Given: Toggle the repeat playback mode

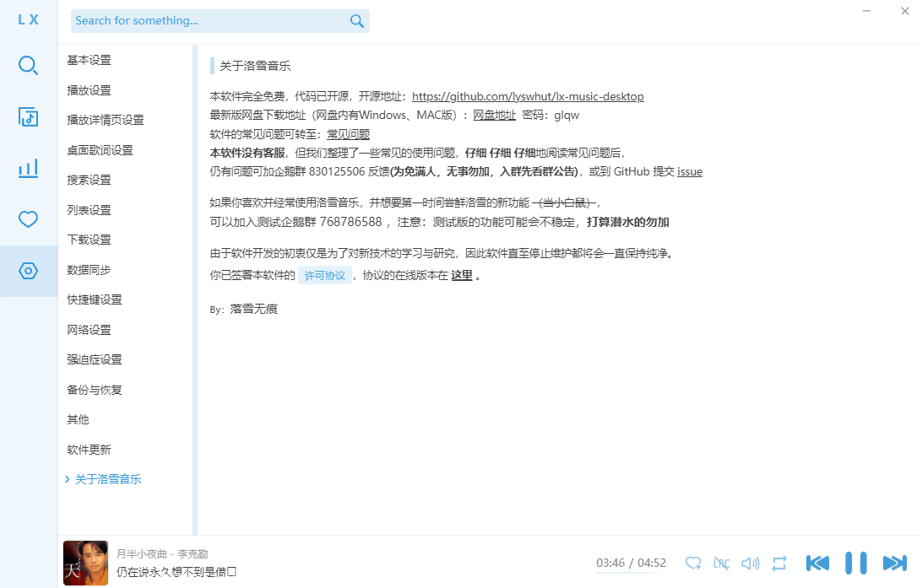Looking at the screenshot, I should (778, 563).
